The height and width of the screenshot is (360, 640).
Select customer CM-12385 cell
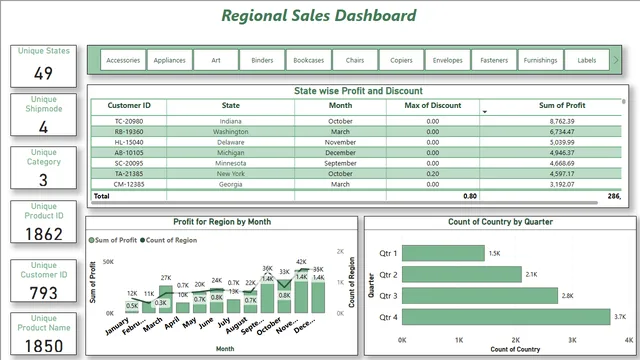[129, 184]
